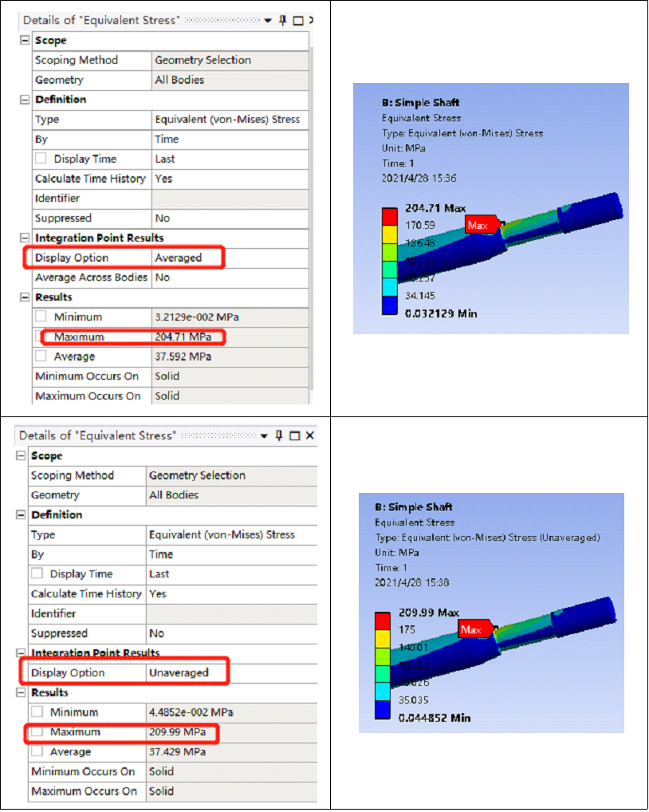
Task: Click pin icon in the Averaged details panel
Action: tap(282, 21)
